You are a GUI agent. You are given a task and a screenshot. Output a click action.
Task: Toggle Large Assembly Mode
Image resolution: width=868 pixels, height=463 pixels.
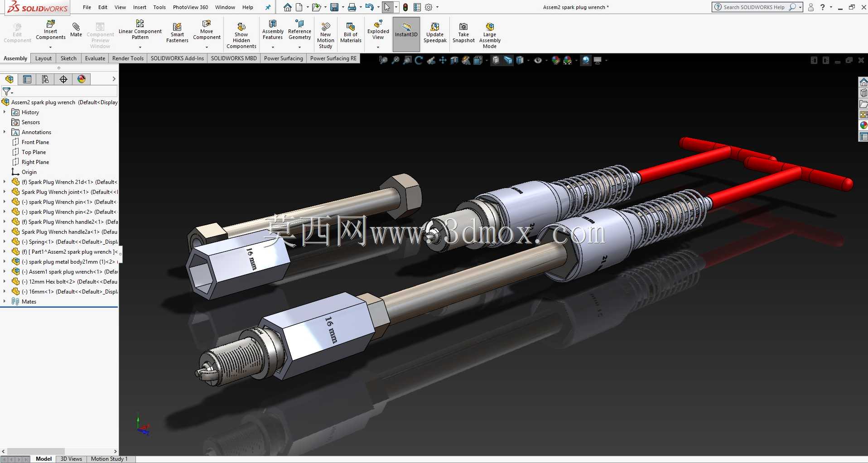click(490, 35)
